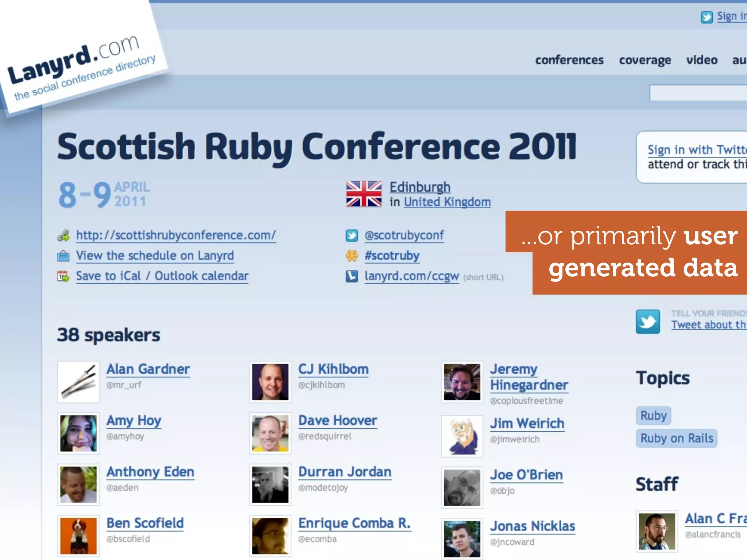Open Joe O'Brien speaker profile link
Screen dimensions: 747x560
pyautogui.click(x=527, y=475)
